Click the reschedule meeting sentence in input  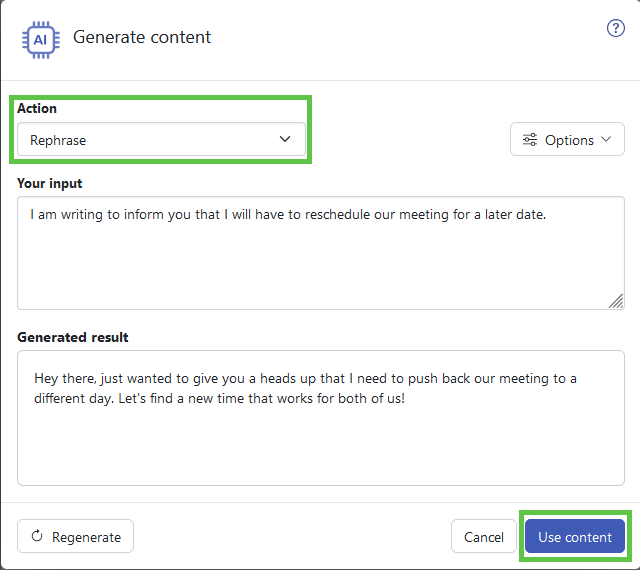(x=288, y=214)
